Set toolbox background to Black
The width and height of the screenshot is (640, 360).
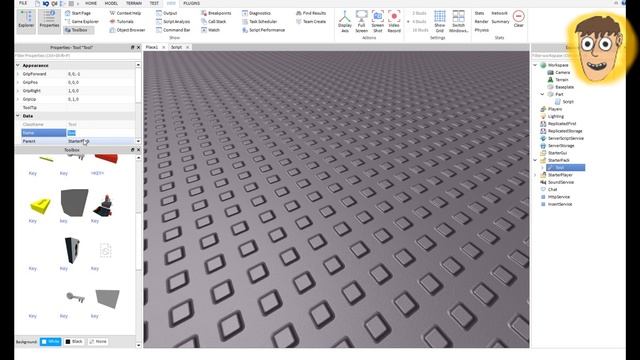tap(74, 342)
